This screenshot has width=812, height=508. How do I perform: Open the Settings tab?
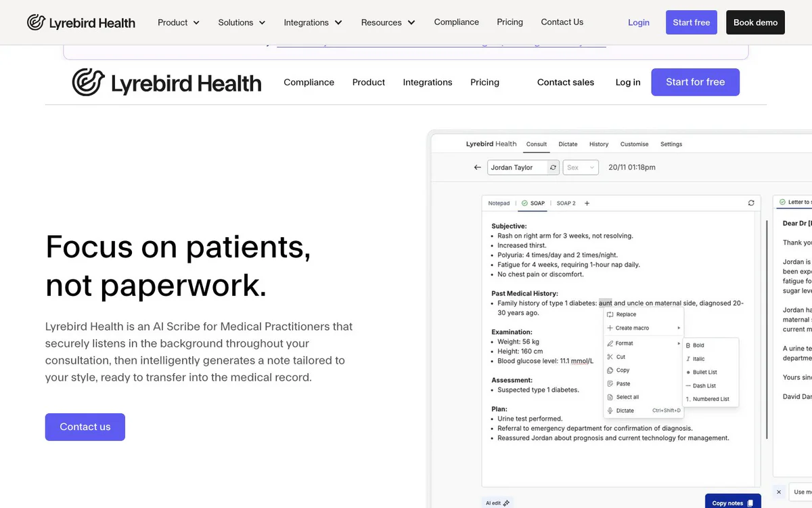[x=671, y=144]
